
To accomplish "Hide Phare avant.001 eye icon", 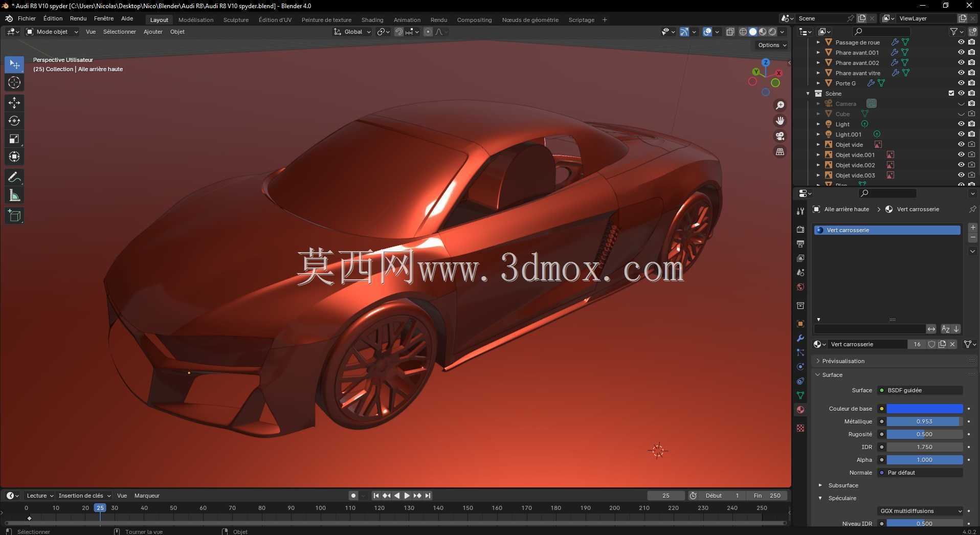I will click(x=961, y=53).
